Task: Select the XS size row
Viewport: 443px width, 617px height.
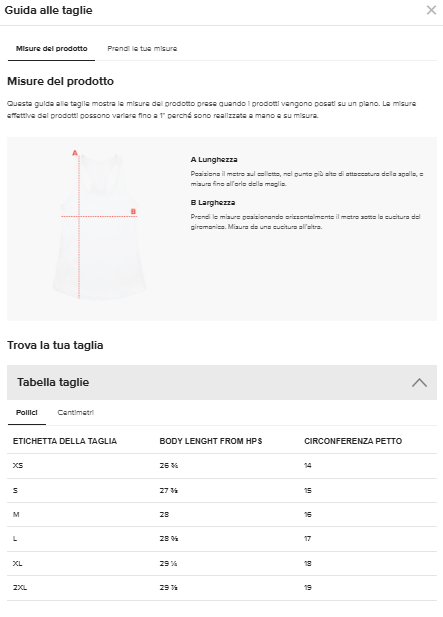Action: tap(222, 466)
